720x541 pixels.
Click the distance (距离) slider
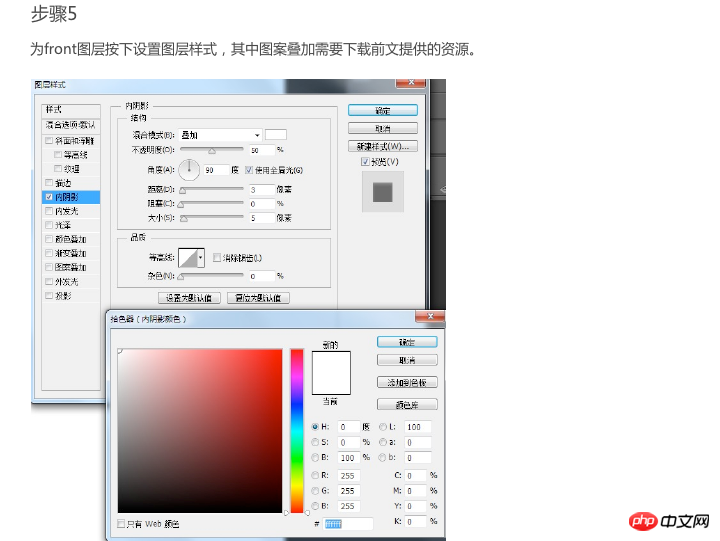pos(212,189)
